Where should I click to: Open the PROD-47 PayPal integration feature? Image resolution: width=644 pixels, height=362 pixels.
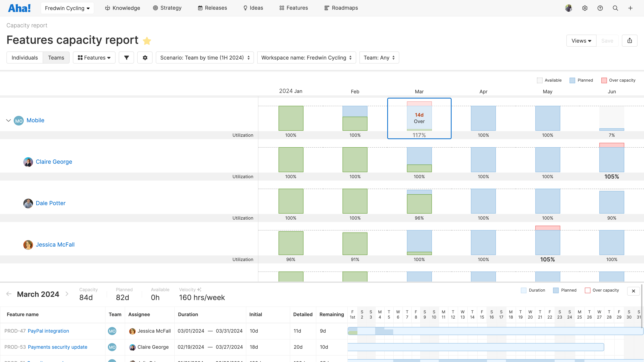click(48, 331)
